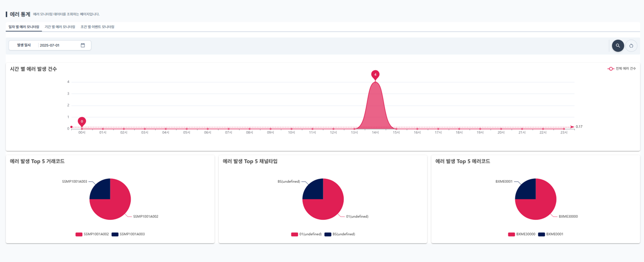Open the calendar picker icon
The width and height of the screenshot is (644, 262).
tap(83, 45)
